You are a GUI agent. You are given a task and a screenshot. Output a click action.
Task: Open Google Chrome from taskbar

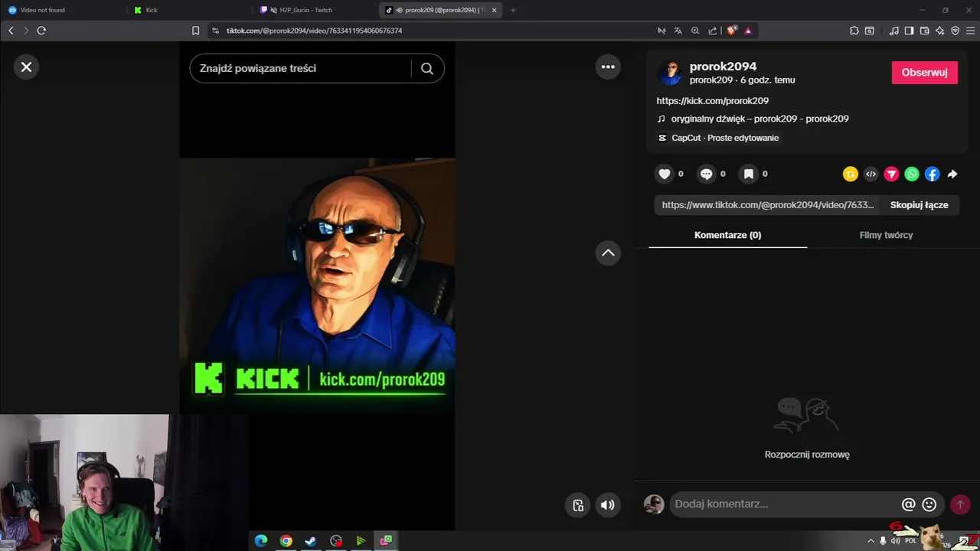[x=286, y=541]
